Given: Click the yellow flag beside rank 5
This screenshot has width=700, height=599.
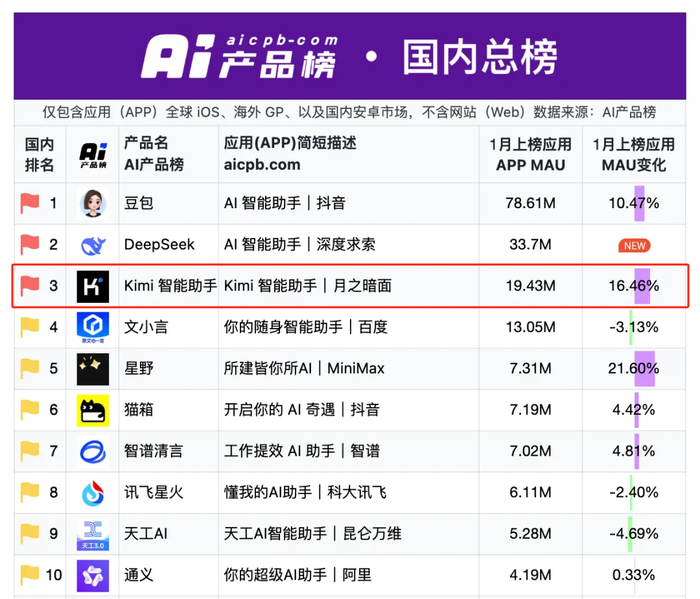Looking at the screenshot, I should (30, 368).
